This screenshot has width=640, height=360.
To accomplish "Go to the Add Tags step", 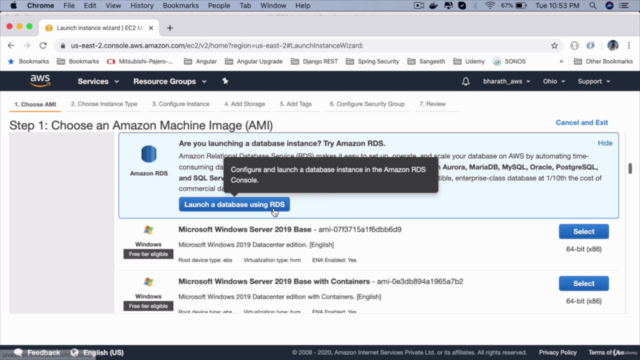I will [296, 104].
